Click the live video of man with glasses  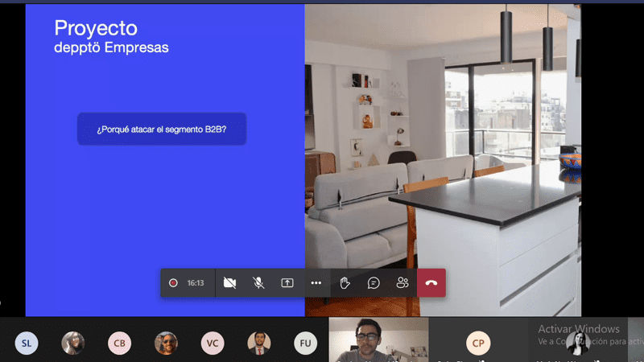378,339
